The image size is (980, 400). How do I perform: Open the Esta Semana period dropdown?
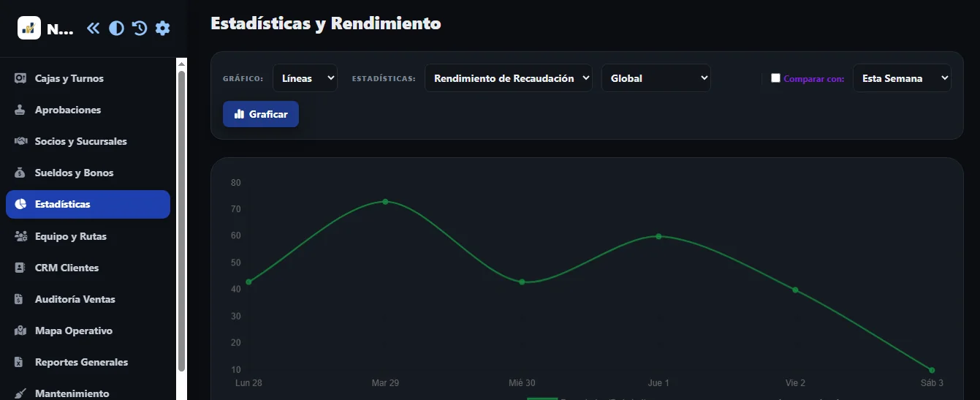coord(902,78)
